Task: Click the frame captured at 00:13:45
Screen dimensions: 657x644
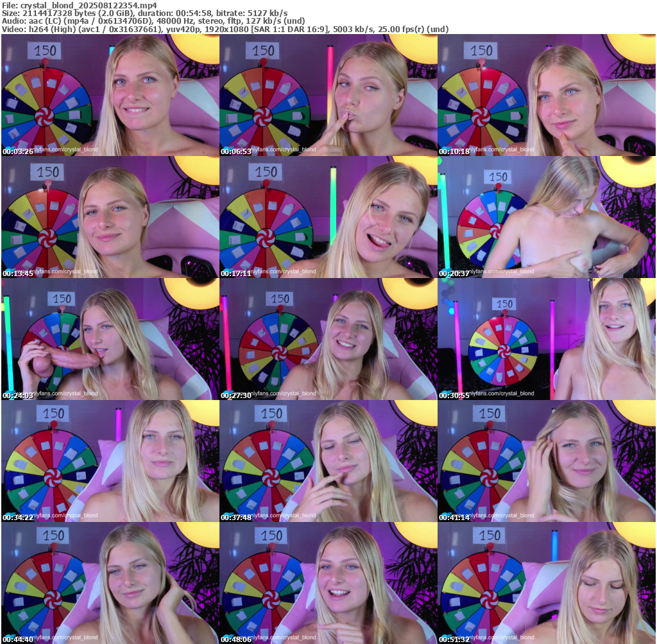Action: pyautogui.click(x=110, y=217)
